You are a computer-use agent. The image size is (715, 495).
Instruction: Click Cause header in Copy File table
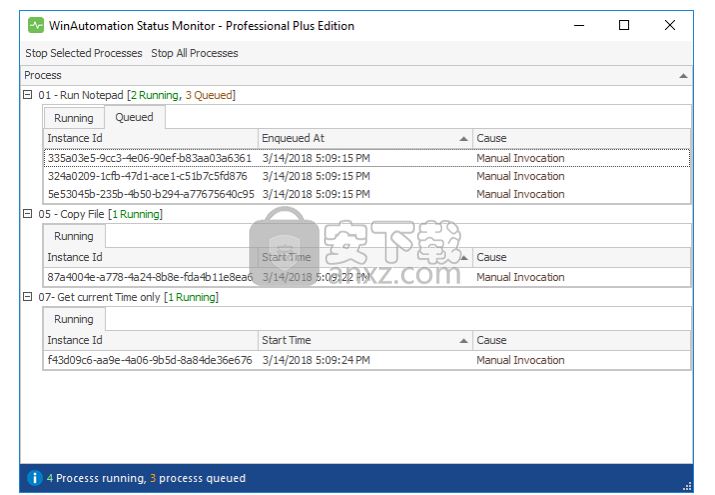coord(581,257)
